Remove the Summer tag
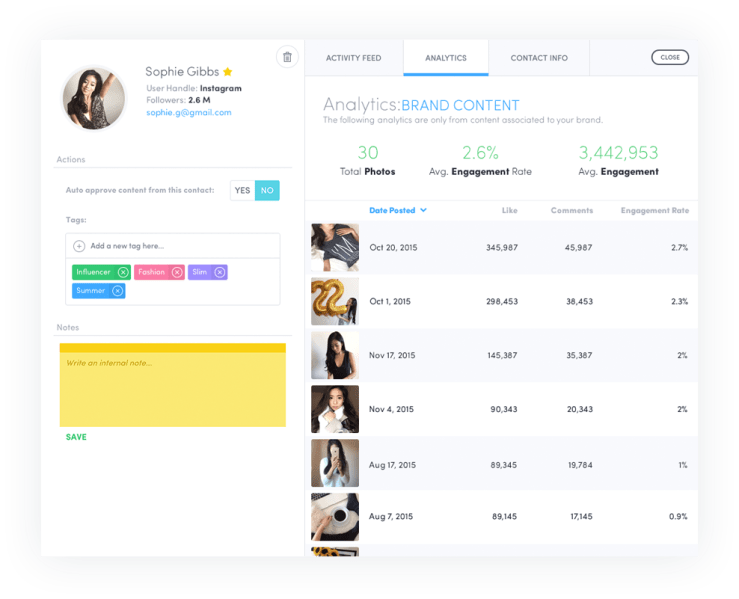The image size is (739, 599). [x=117, y=291]
